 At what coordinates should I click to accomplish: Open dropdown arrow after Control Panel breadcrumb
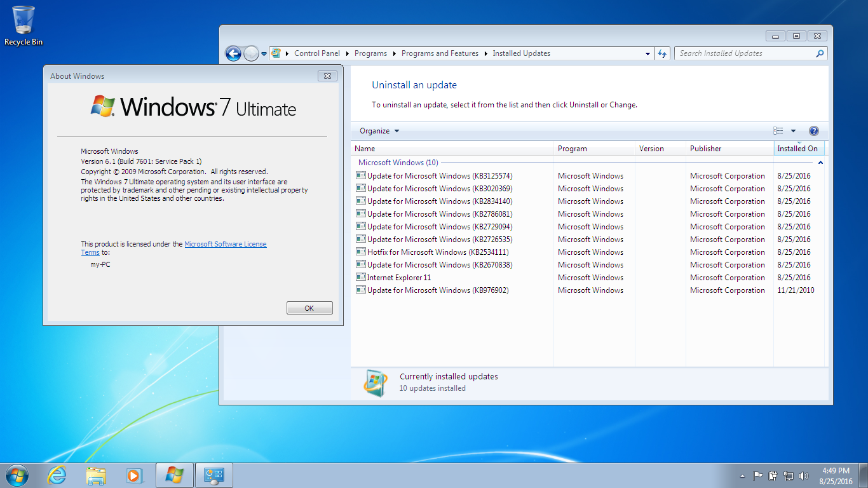click(x=347, y=53)
